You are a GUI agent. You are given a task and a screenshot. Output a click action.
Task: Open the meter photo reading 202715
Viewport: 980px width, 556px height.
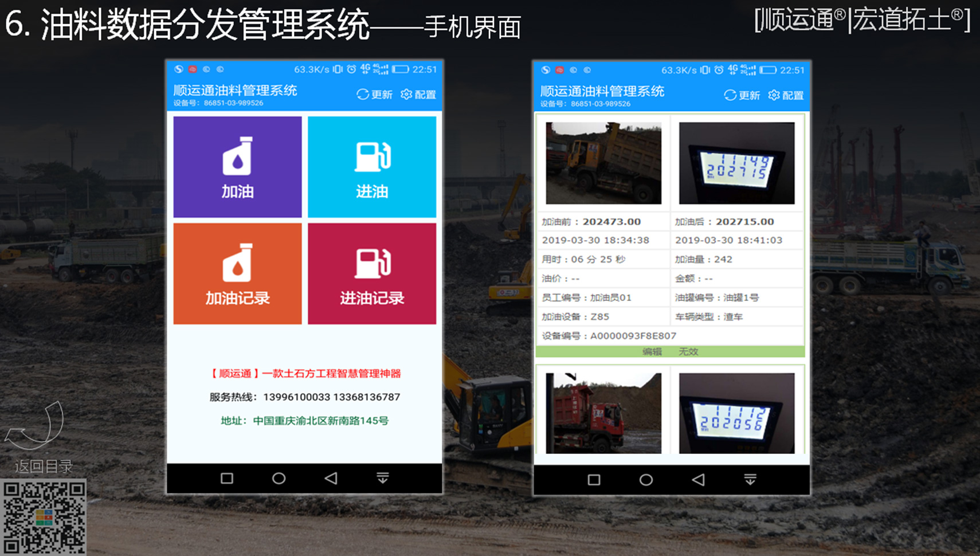(737, 163)
